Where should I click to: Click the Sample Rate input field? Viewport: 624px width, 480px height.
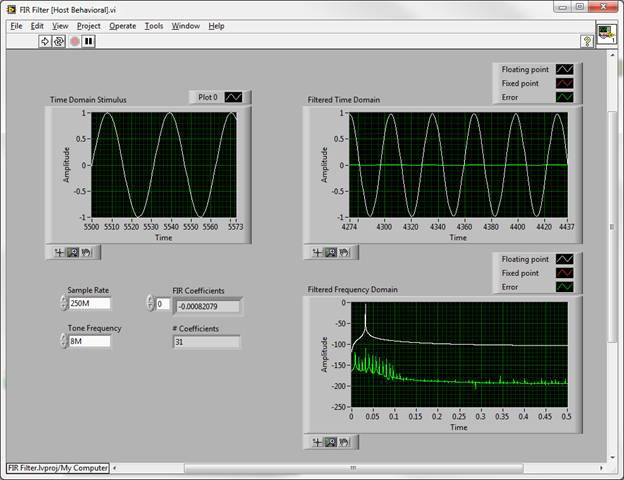89,303
